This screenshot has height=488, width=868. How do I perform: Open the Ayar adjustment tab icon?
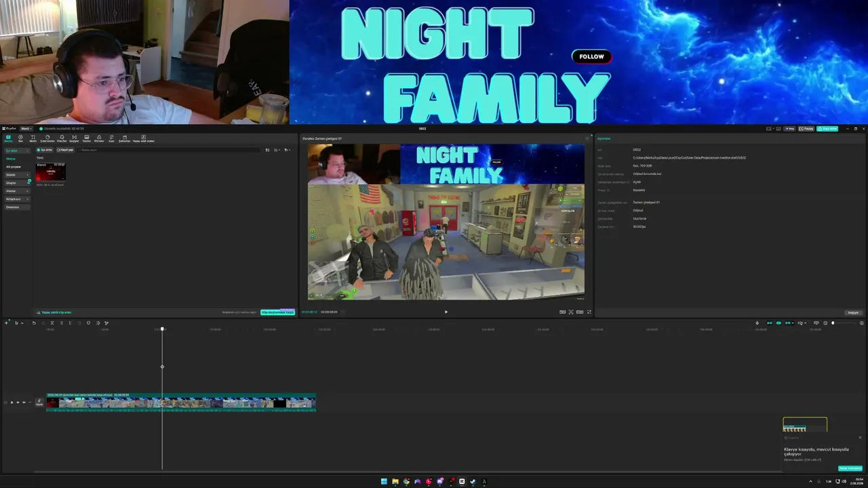pos(112,138)
